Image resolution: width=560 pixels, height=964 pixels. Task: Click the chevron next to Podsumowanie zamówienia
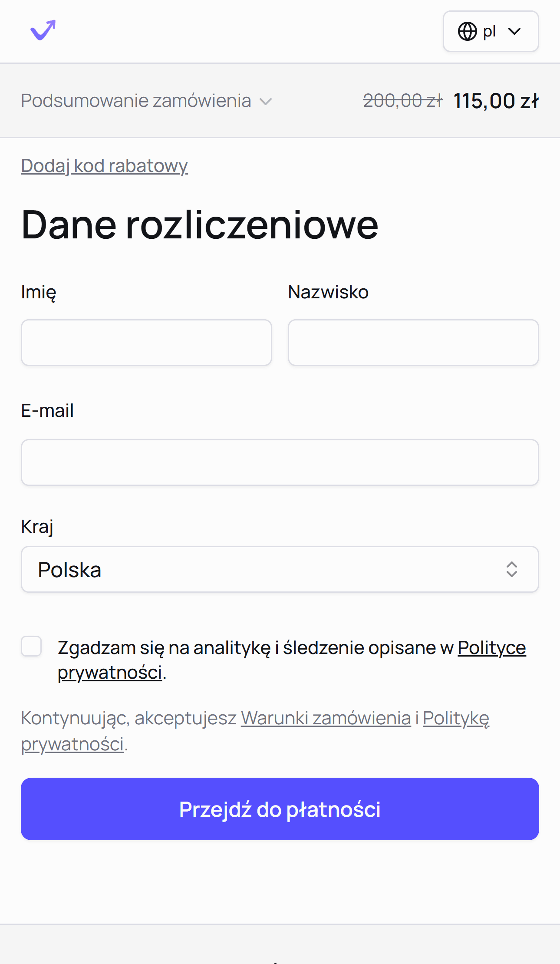pyautogui.click(x=267, y=102)
